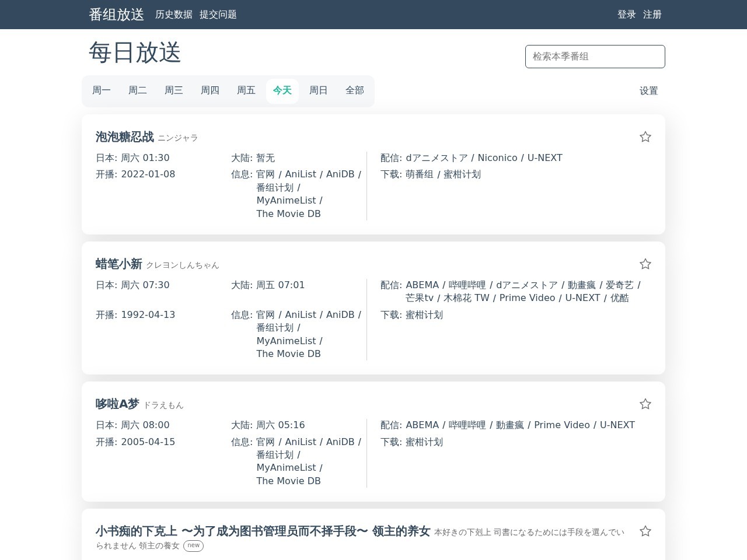747x560 pixels.
Task: Click the 番组放送 site logo
Action: point(116,15)
